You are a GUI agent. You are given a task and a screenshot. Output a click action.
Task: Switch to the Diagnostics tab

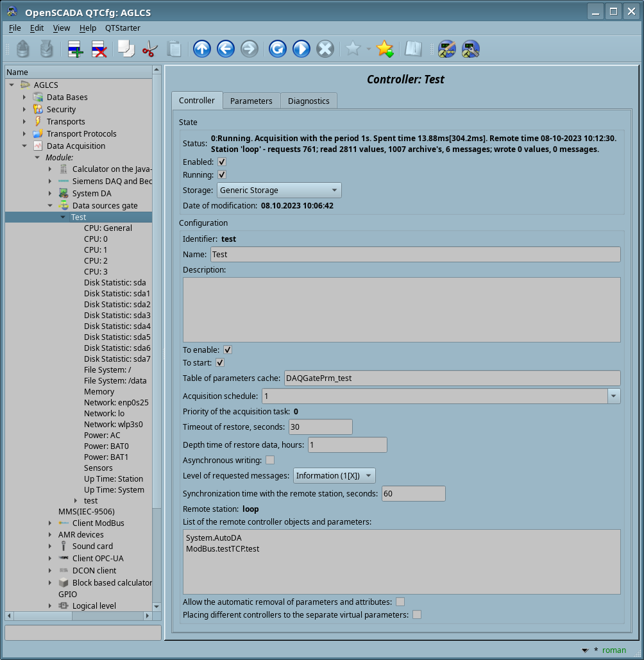click(x=309, y=101)
